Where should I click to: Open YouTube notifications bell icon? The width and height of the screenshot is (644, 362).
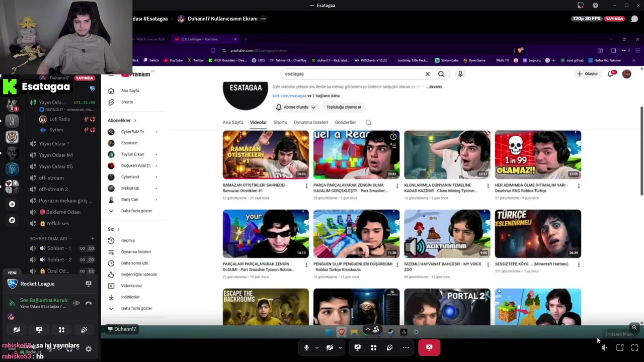(611, 74)
